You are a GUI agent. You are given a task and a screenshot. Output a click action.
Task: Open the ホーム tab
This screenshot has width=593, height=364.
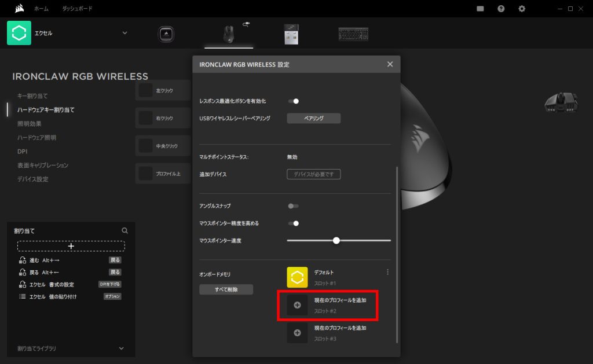click(41, 8)
